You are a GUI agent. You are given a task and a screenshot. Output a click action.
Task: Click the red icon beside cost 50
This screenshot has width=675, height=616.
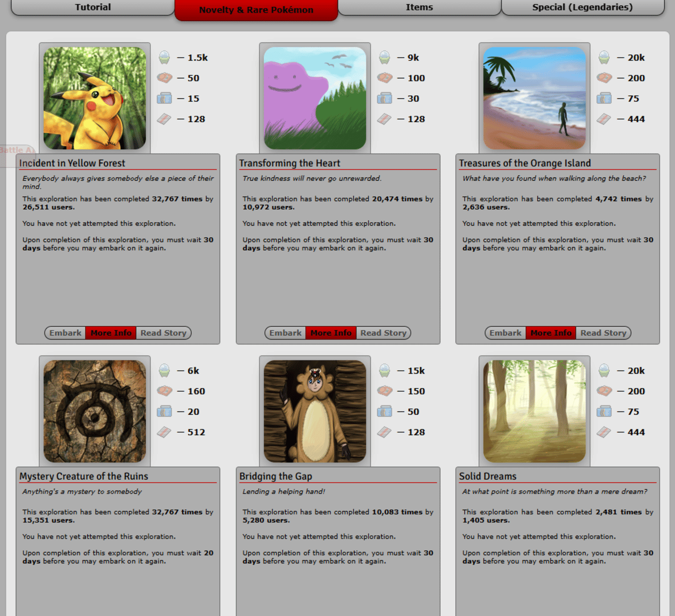tap(164, 78)
